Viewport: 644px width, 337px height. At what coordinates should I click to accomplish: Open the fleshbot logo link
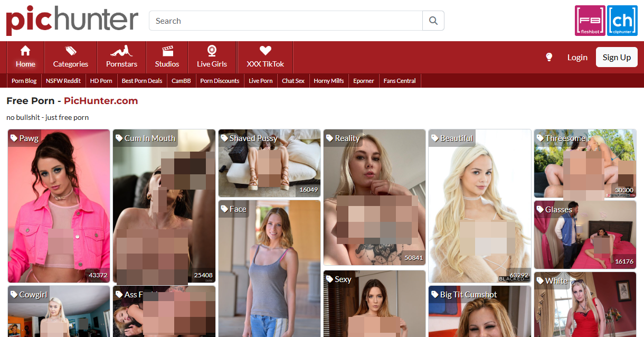pos(590,21)
